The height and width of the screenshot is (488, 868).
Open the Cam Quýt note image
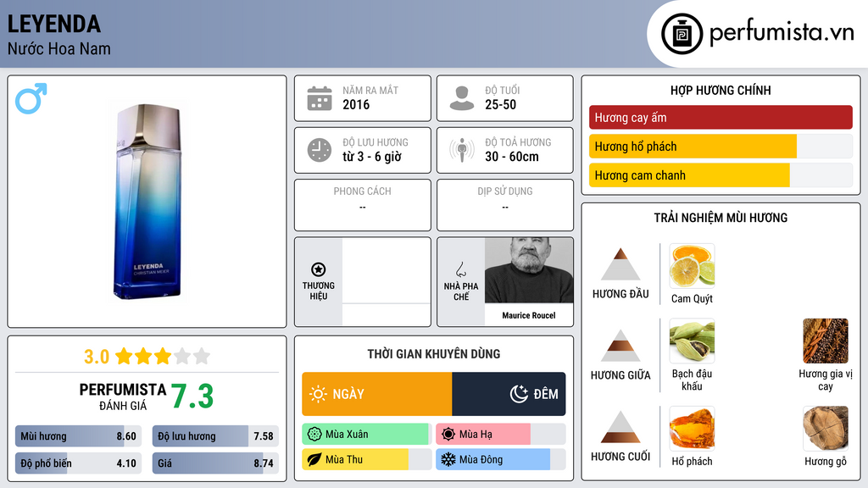pyautogui.click(x=692, y=266)
